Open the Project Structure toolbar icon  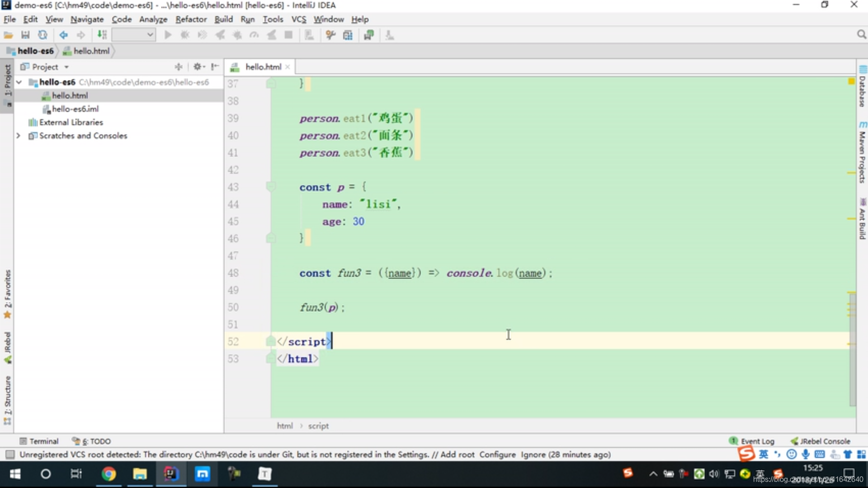tap(348, 35)
